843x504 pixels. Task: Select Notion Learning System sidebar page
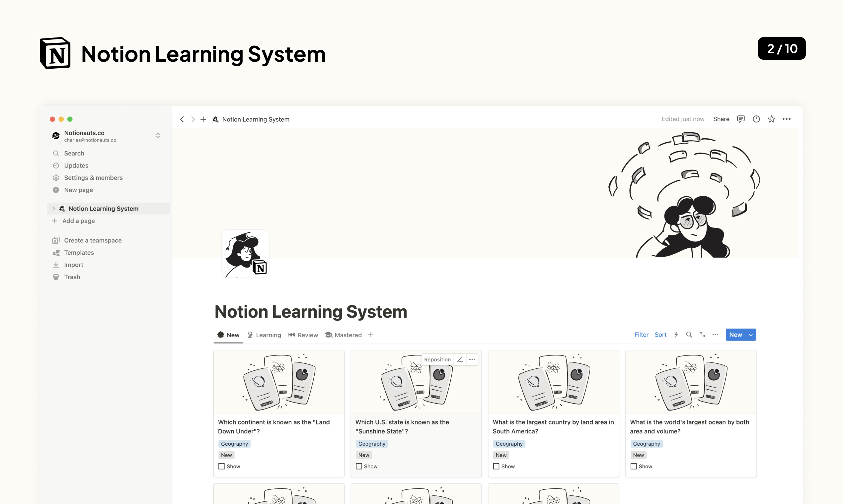click(108, 209)
